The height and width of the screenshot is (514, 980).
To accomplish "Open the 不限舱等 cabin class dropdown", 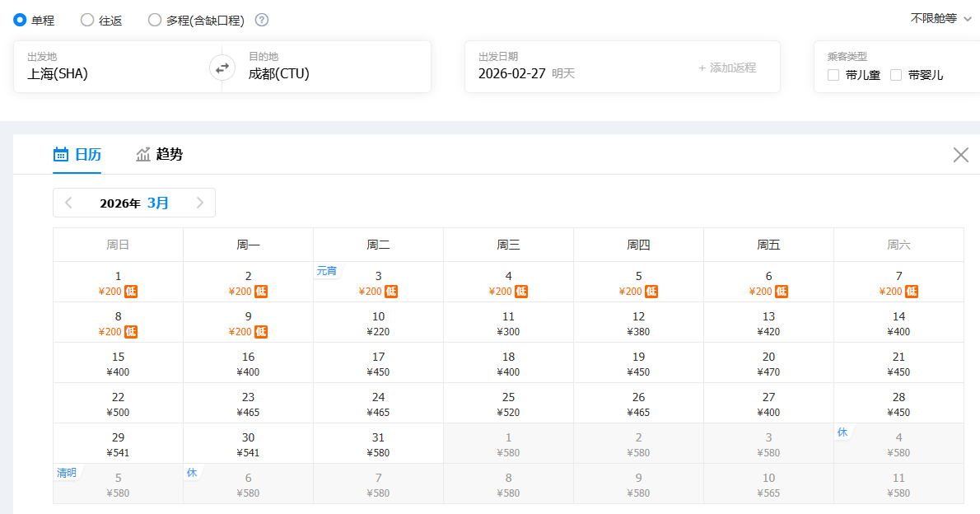I will point(940,18).
